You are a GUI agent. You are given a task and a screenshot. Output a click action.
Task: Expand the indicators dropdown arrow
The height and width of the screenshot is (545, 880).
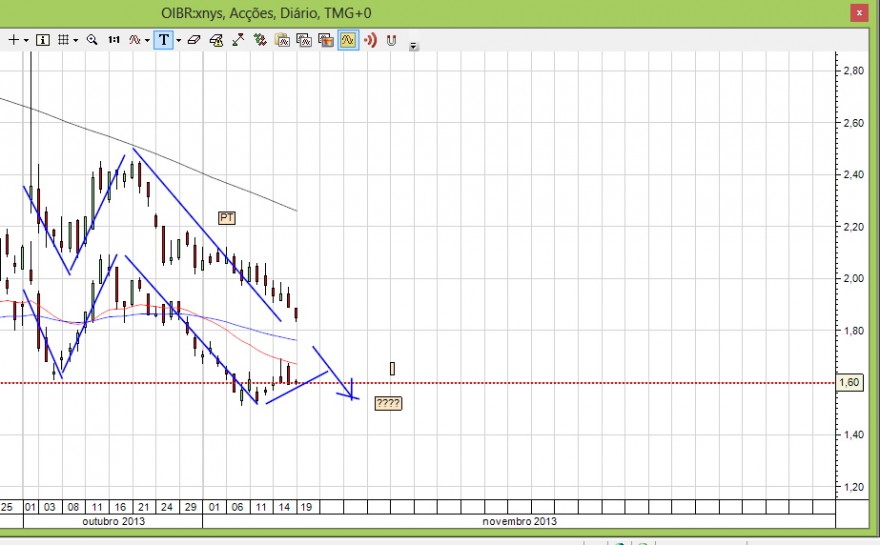(147, 40)
